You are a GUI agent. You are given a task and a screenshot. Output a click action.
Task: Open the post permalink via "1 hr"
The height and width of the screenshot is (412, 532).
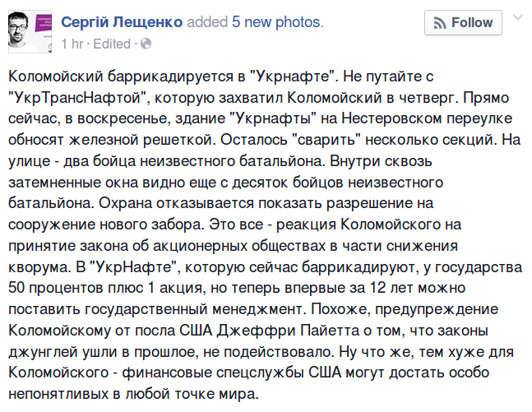(72, 44)
